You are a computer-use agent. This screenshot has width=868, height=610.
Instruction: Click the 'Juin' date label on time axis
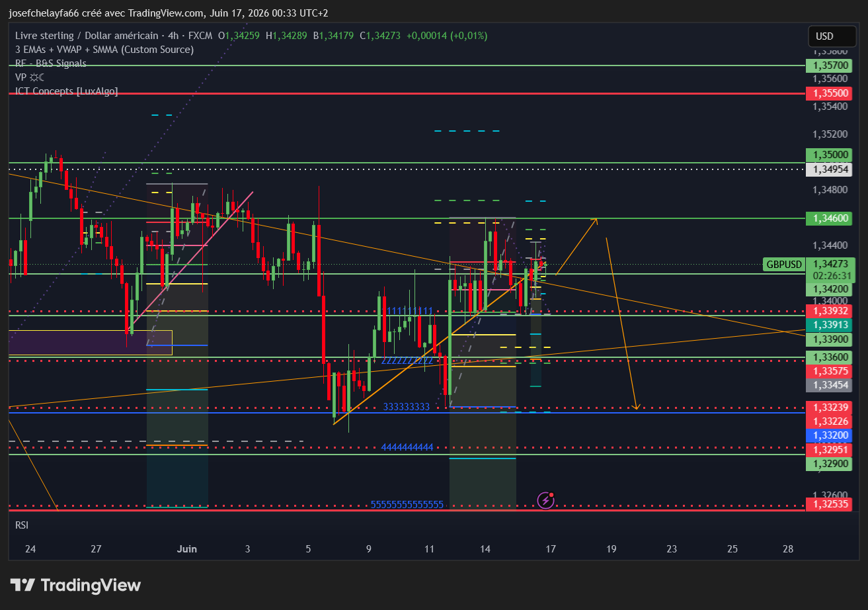(x=187, y=548)
